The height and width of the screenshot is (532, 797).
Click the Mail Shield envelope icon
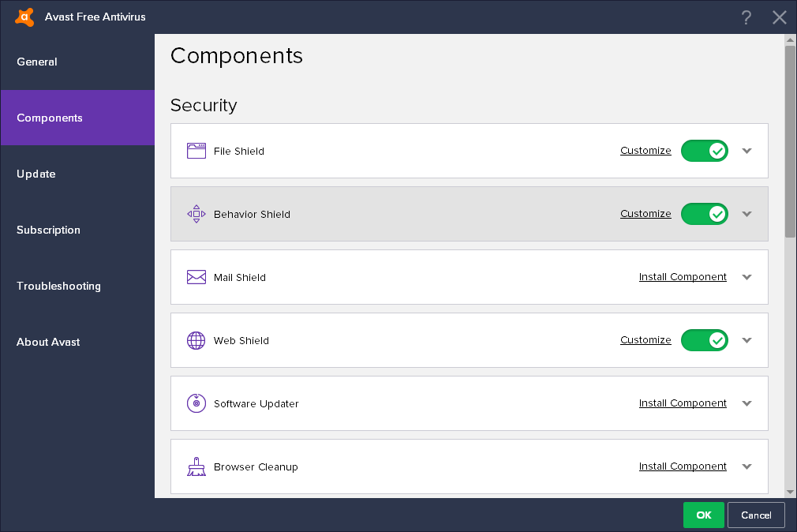tap(196, 277)
